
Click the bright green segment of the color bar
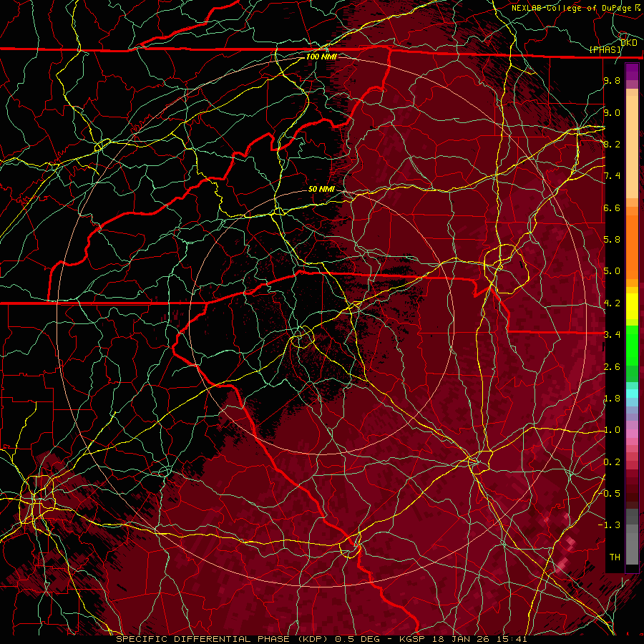(x=632, y=346)
